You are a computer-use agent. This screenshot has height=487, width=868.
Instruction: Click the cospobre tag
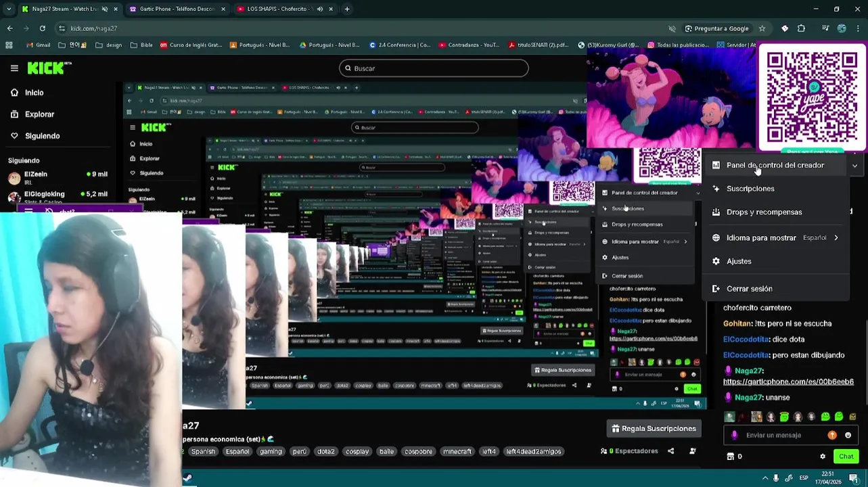418,451
